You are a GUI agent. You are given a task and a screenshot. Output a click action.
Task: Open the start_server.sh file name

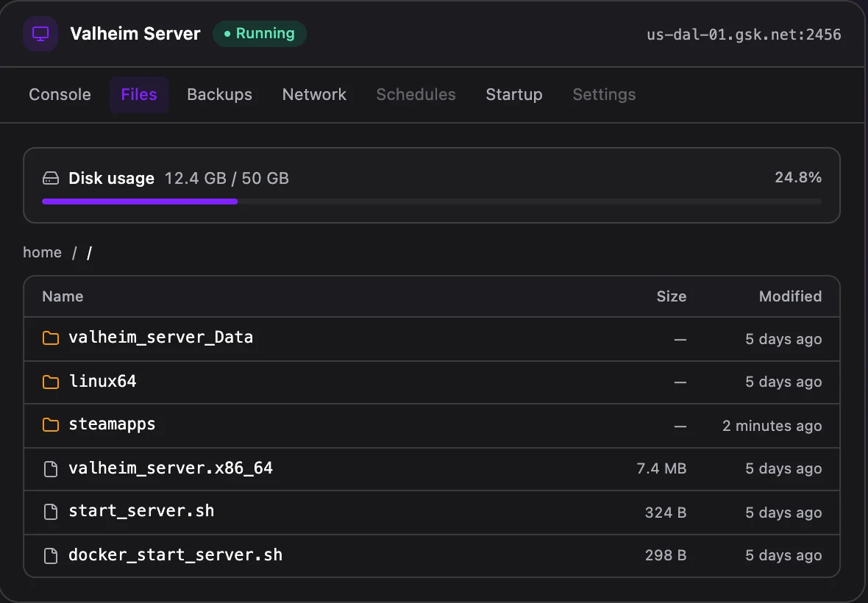(141, 511)
